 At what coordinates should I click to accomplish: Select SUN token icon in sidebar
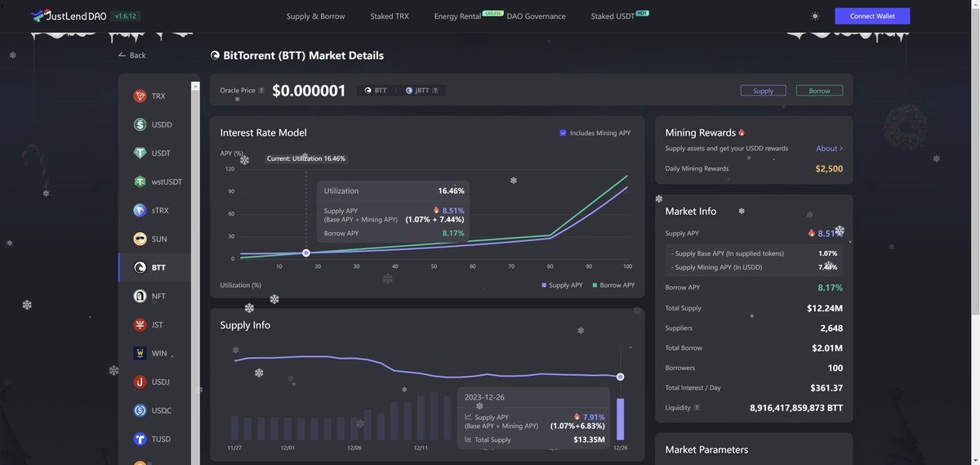(140, 239)
